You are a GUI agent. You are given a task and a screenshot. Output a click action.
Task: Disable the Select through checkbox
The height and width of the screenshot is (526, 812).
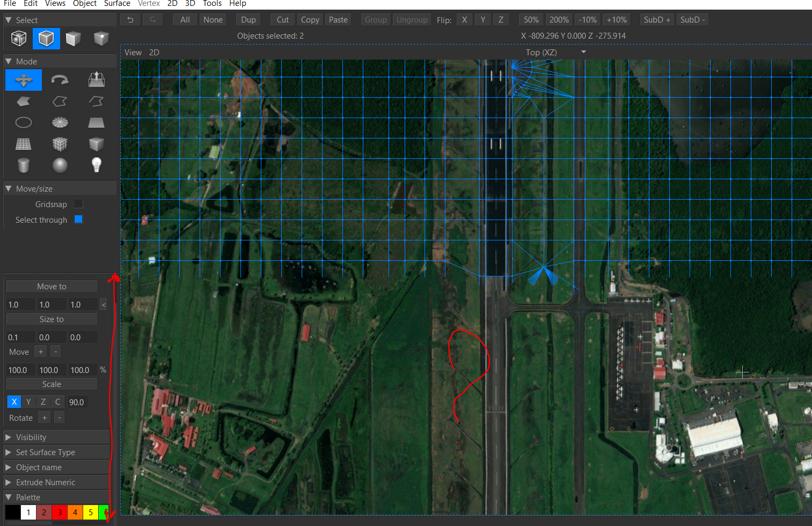pyautogui.click(x=78, y=220)
